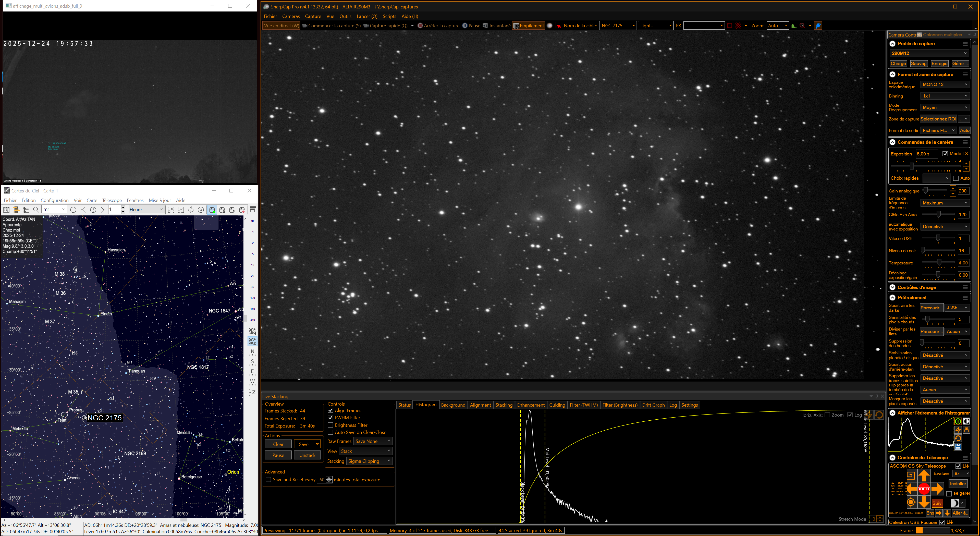The image size is (980, 536).
Task: Click the Clear button in Live Stacking
Action: (x=278, y=444)
